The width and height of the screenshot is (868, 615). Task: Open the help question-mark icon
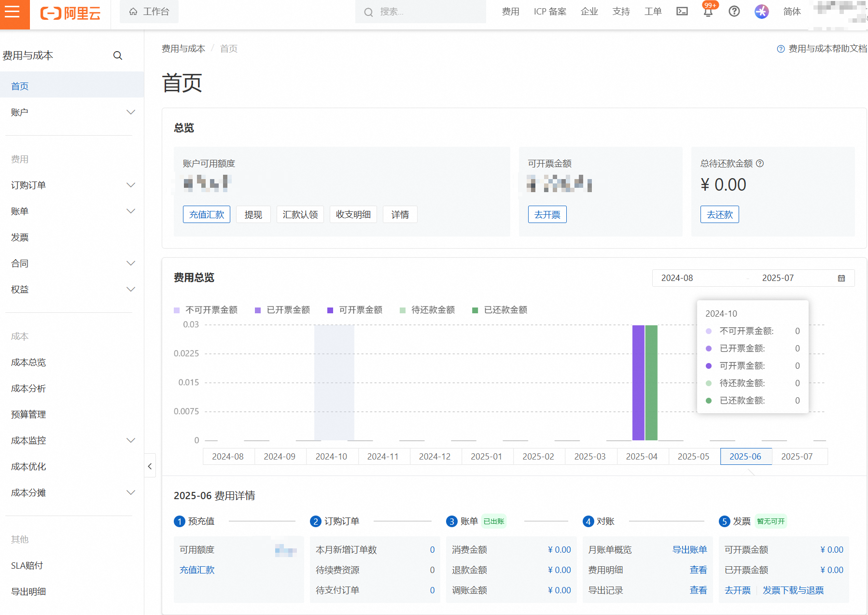pyautogui.click(x=734, y=12)
